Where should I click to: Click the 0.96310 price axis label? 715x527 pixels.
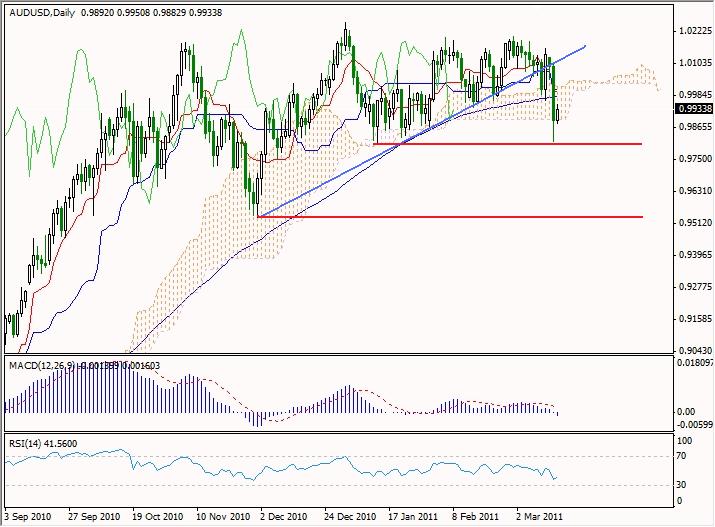coord(695,191)
